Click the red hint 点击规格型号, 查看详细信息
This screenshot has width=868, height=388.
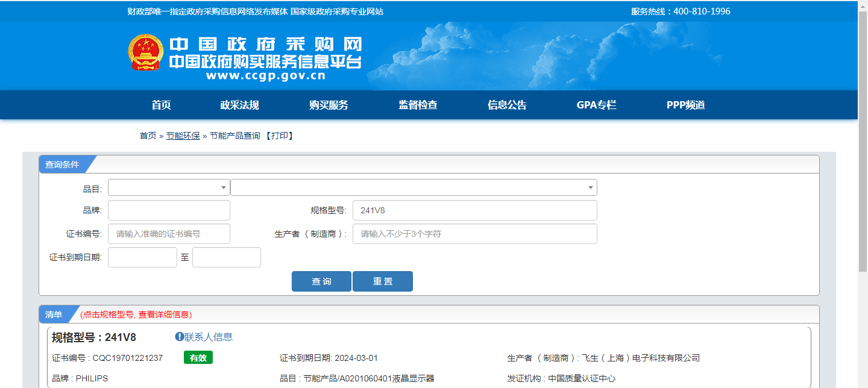coord(136,314)
